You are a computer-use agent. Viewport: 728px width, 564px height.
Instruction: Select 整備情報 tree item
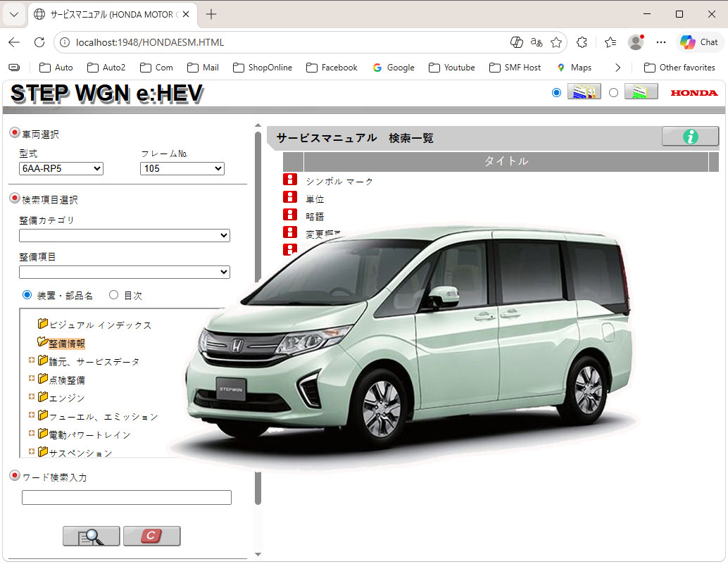click(x=67, y=344)
